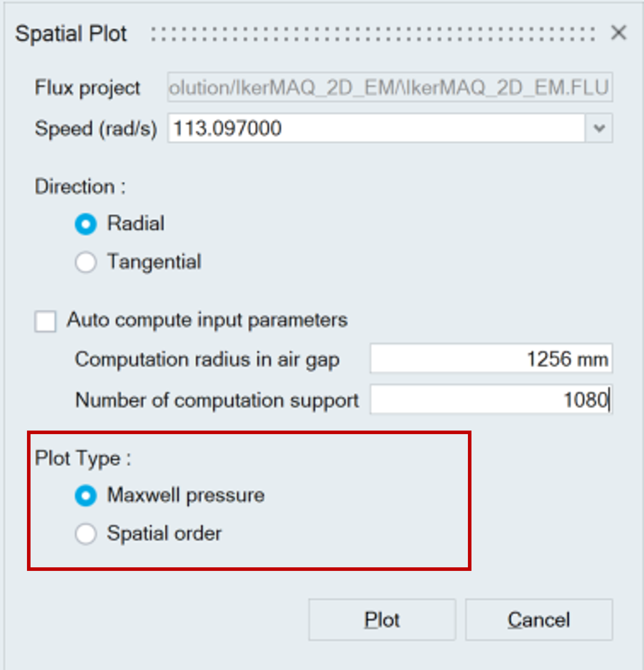The height and width of the screenshot is (670, 644).
Task: Select the Radial direction option
Action: pos(86,224)
